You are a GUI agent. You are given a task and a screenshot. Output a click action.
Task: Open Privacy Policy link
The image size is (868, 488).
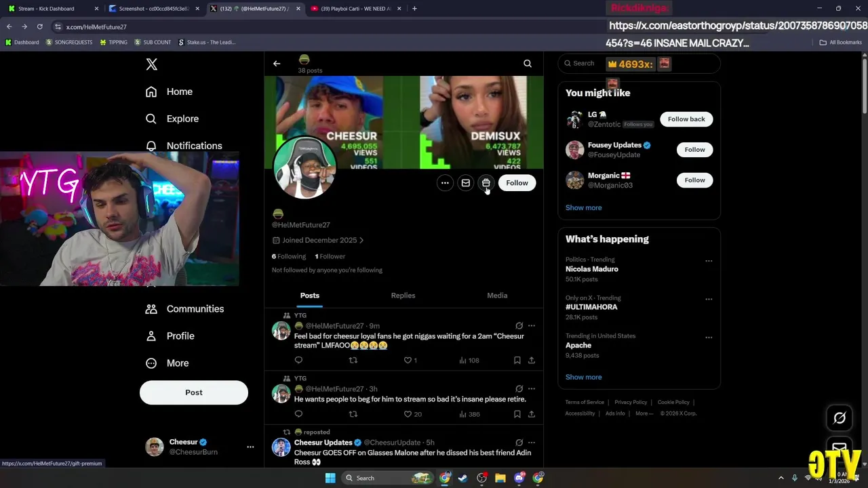pyautogui.click(x=631, y=403)
